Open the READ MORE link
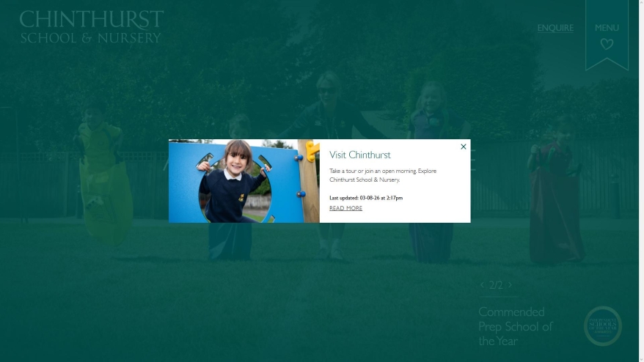This screenshot has width=644, height=362. [x=345, y=208]
